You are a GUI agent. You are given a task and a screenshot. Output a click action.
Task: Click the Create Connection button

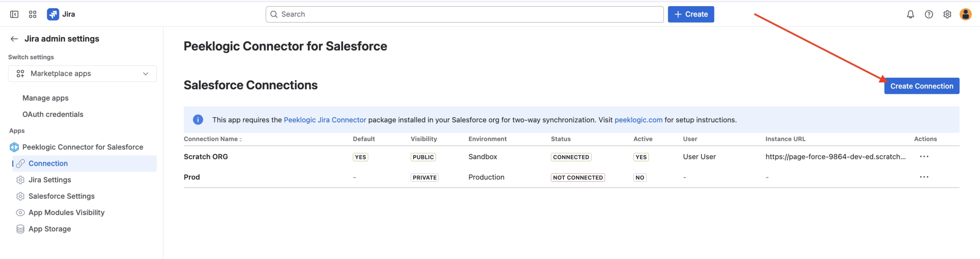(x=921, y=86)
